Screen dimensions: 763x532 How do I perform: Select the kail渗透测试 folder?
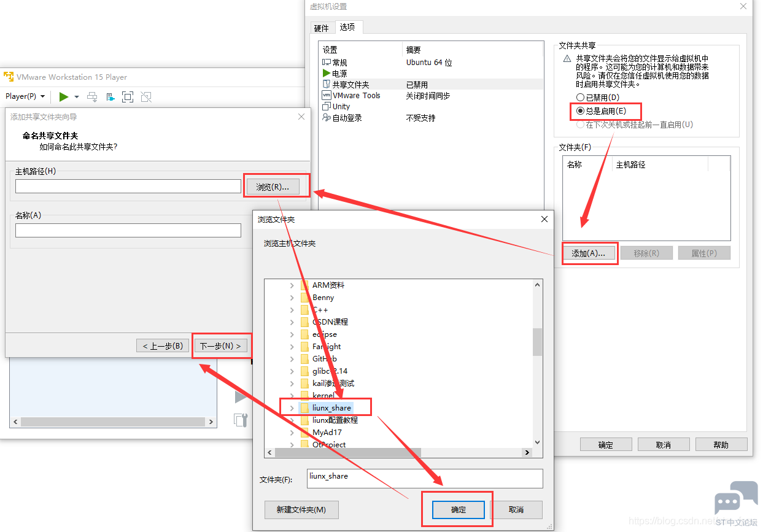(x=333, y=384)
